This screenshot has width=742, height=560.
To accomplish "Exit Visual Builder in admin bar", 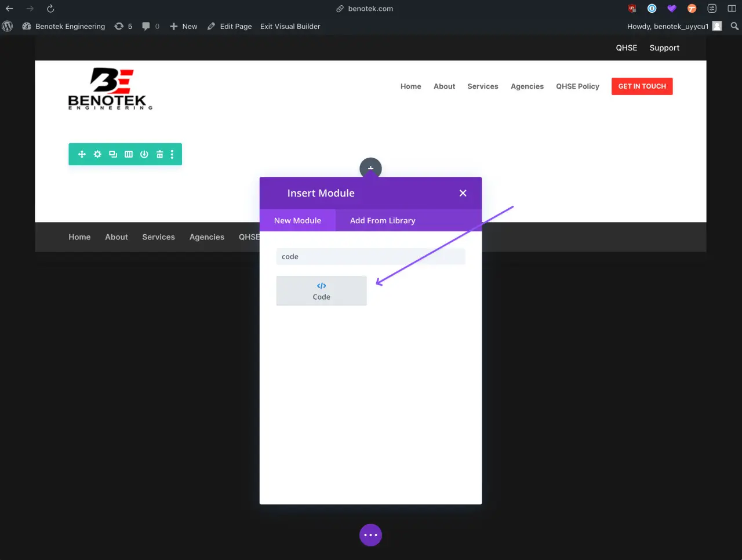I will [x=290, y=26].
